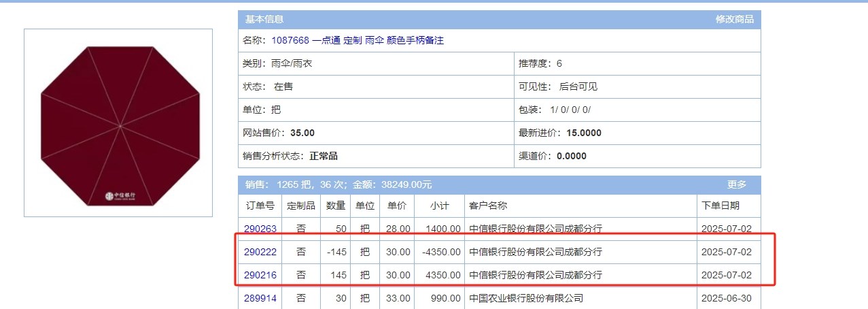Viewport: 868px width, 309px height.
Task: Click the 数量 column header
Action: point(336,206)
